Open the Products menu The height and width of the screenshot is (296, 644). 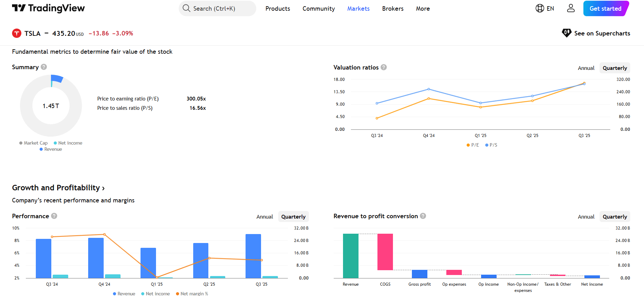pos(278,9)
